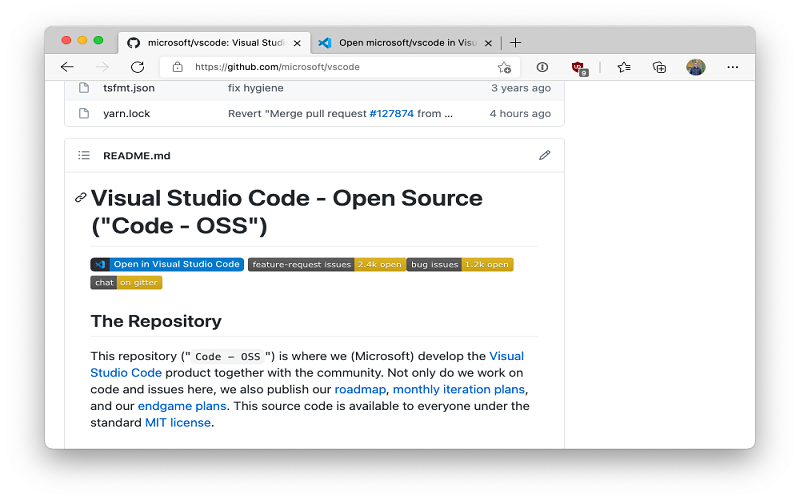The height and width of the screenshot is (500, 800).
Task: Open the red shield extension icon
Action: 579,68
